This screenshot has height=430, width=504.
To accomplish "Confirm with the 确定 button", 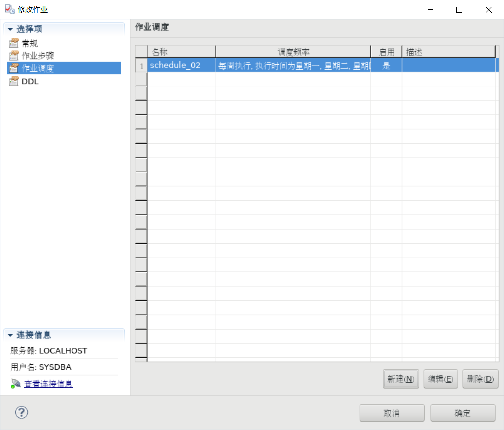I will (x=462, y=413).
